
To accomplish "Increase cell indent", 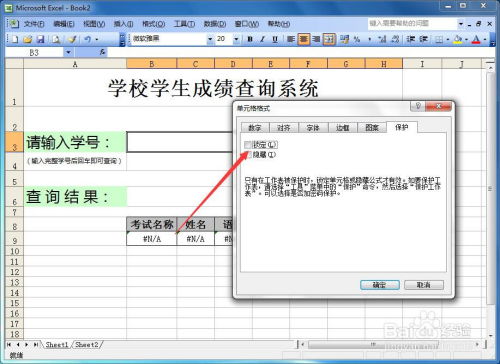I will [423, 39].
